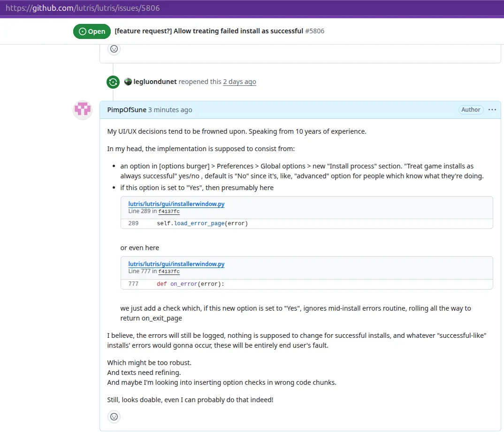The height and width of the screenshot is (435, 504).
Task: Click line number 777 in code snippet
Action: pos(133,284)
